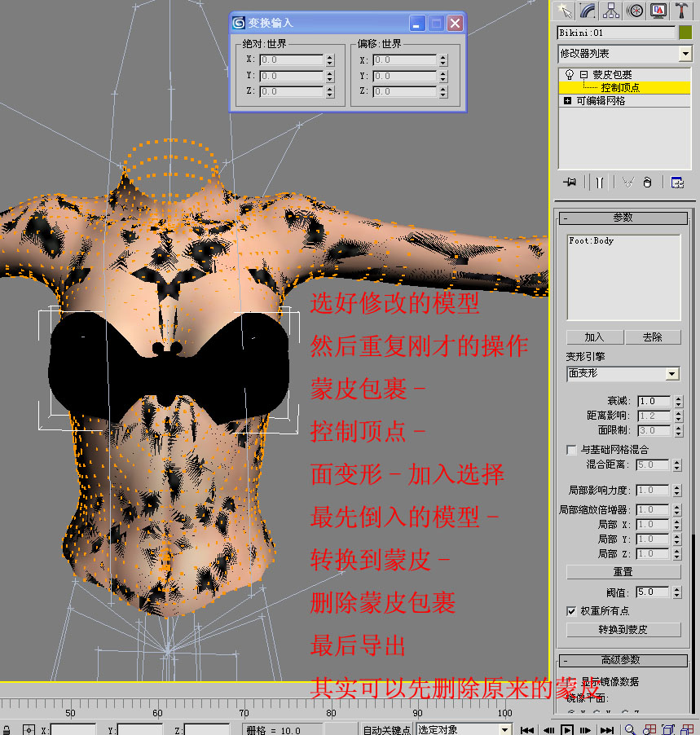Enable the 与基础网格混合 checkbox
The width and height of the screenshot is (700, 735).
571,450
